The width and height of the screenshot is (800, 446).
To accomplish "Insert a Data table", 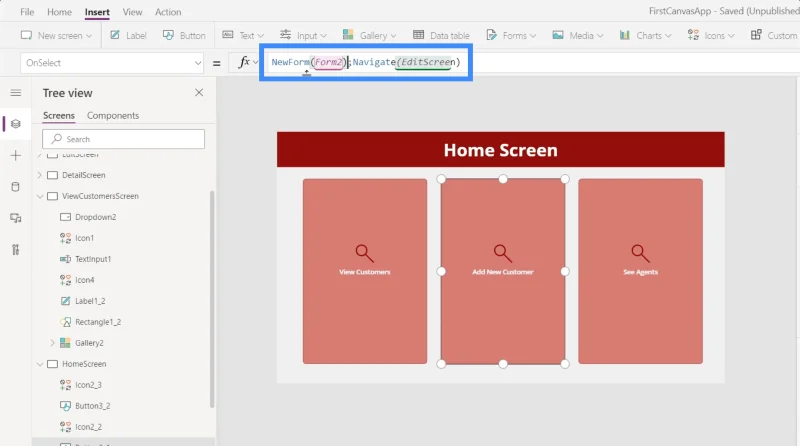I will click(x=441, y=35).
